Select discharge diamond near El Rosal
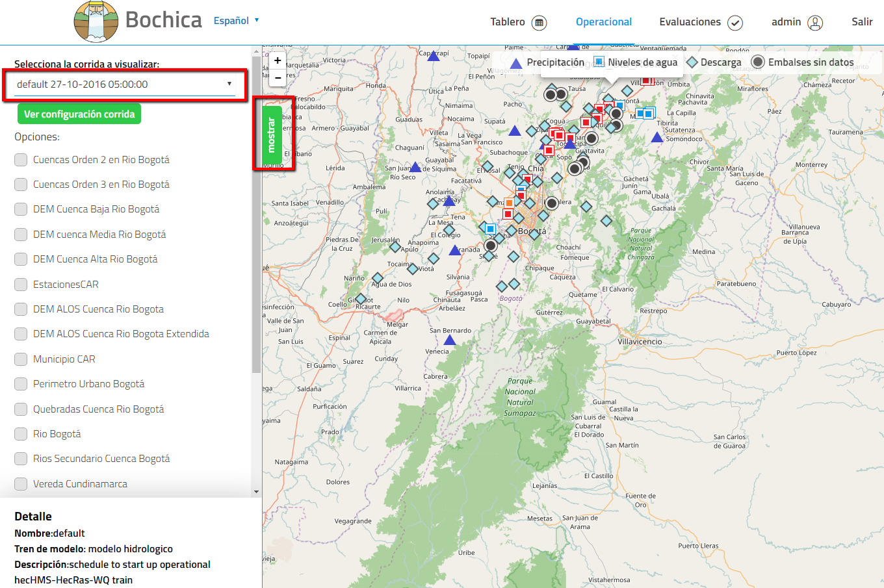Image resolution: width=884 pixels, height=588 pixels. 487,167
